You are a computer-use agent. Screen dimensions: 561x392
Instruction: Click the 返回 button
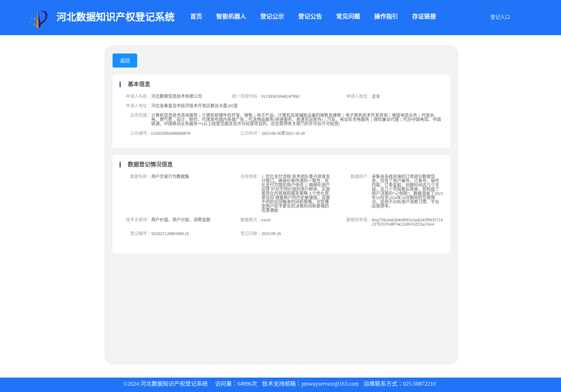click(x=125, y=61)
